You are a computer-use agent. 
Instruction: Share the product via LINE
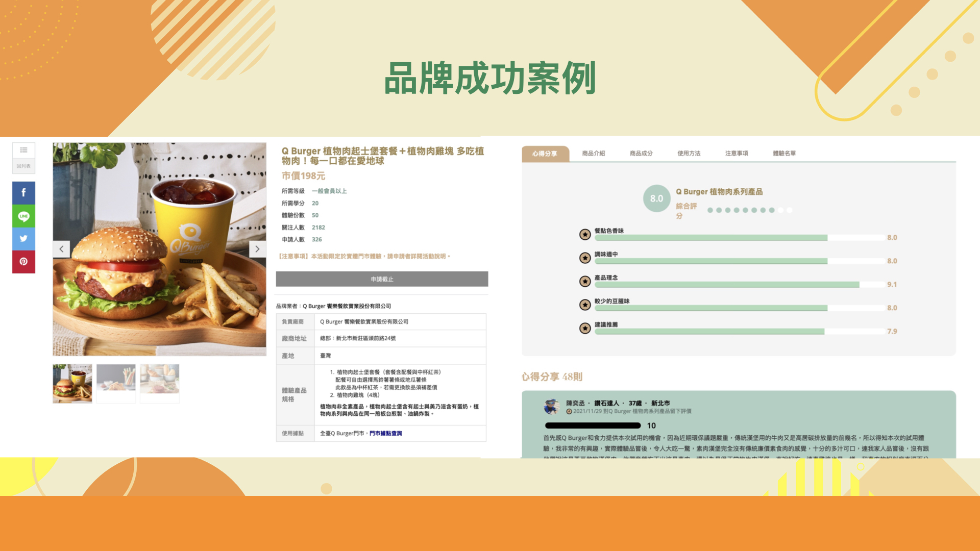23,216
